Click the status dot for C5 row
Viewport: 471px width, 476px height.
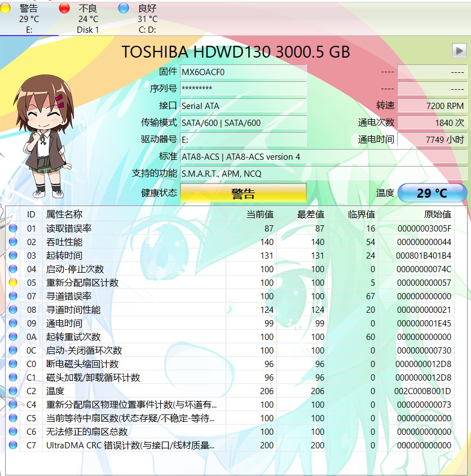coord(13,418)
